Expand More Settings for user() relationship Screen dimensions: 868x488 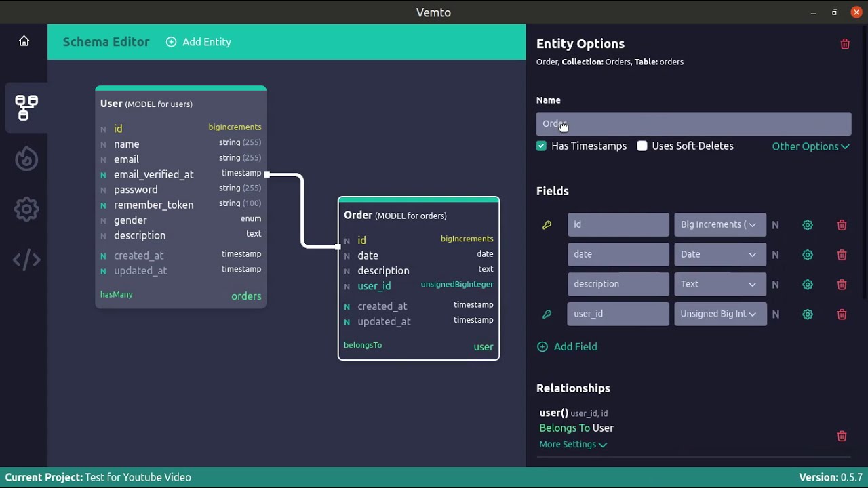pyautogui.click(x=573, y=445)
